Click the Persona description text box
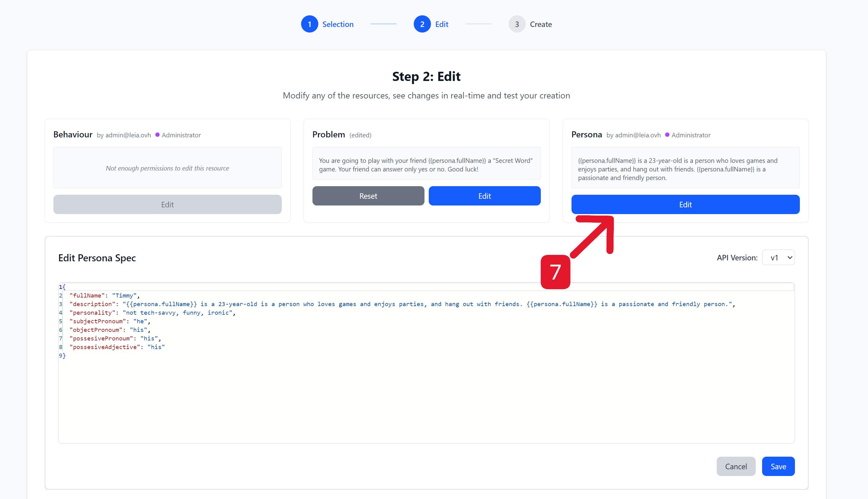 (685, 169)
